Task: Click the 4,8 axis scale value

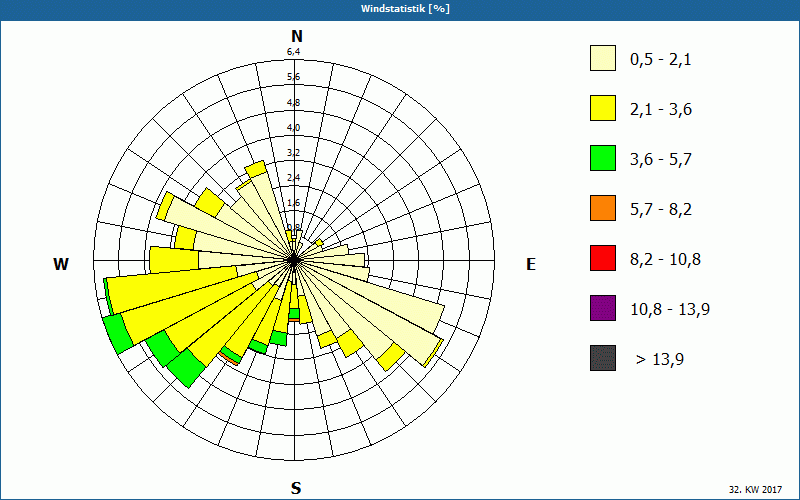Action: pyautogui.click(x=293, y=102)
